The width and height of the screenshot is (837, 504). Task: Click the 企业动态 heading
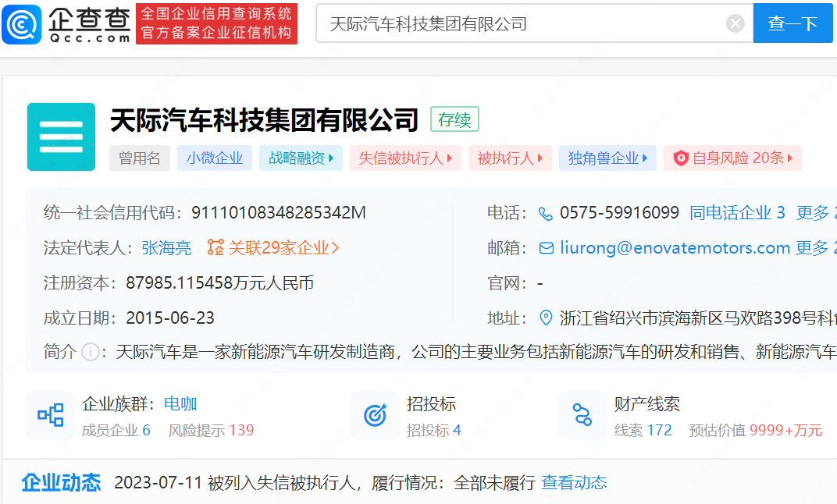point(61,482)
